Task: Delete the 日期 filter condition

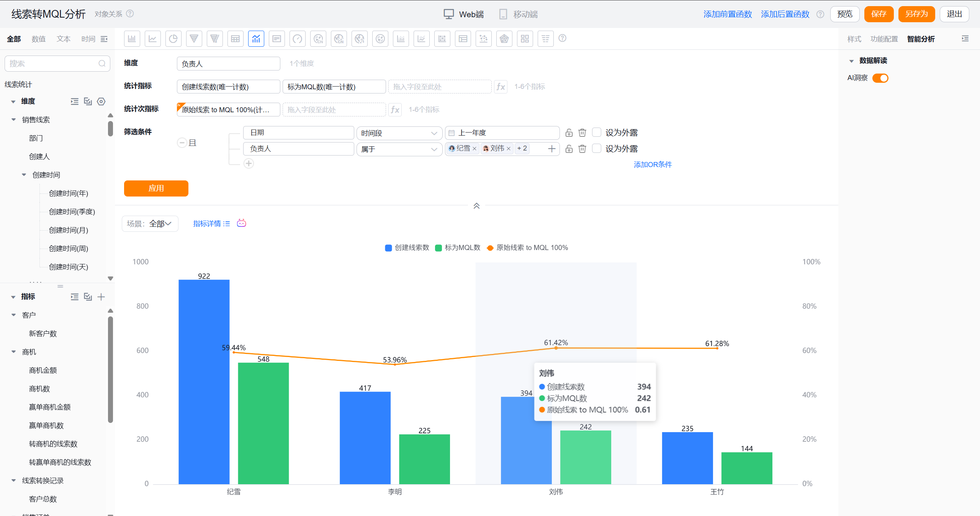Action: pyautogui.click(x=582, y=133)
